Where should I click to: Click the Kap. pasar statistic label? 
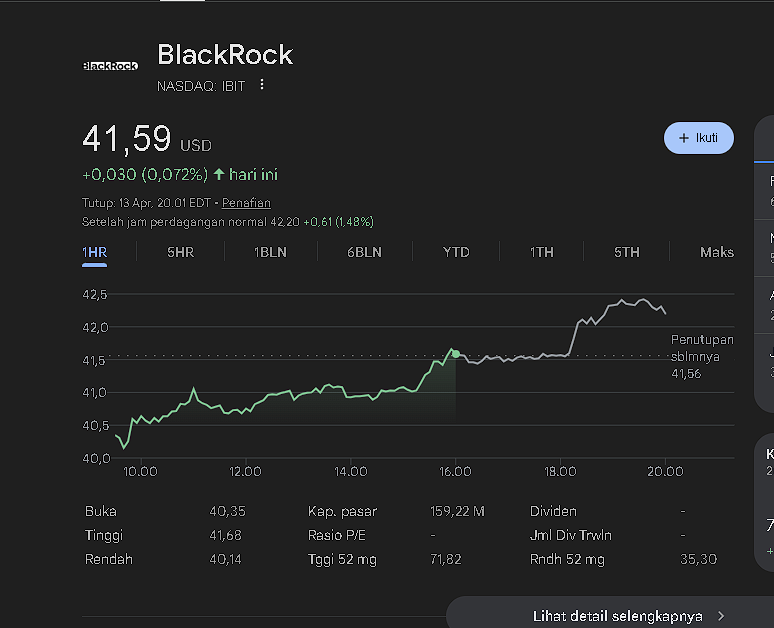click(342, 511)
